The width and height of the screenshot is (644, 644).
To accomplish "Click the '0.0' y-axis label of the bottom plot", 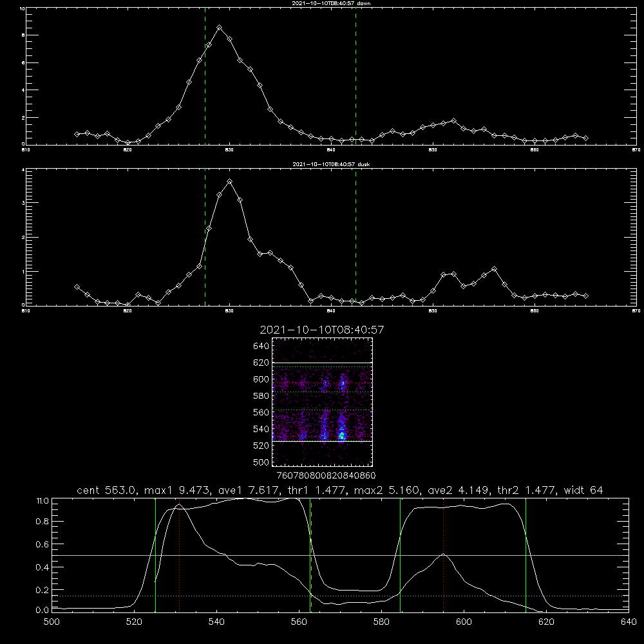I will [x=43, y=611].
